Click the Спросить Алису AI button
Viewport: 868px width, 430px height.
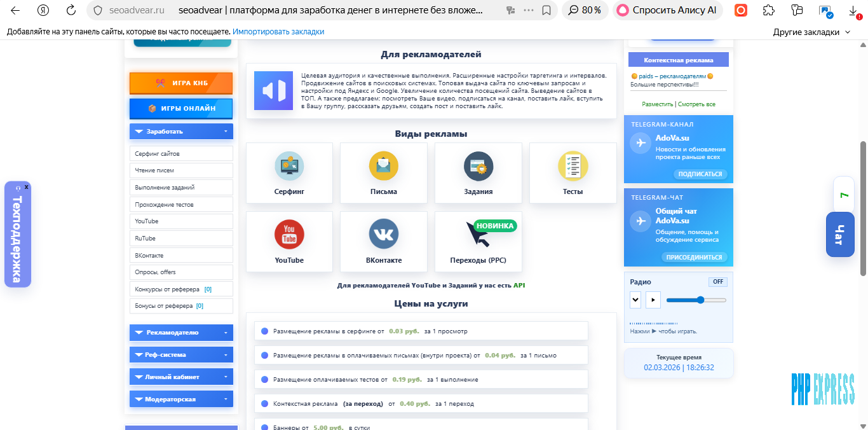(668, 10)
